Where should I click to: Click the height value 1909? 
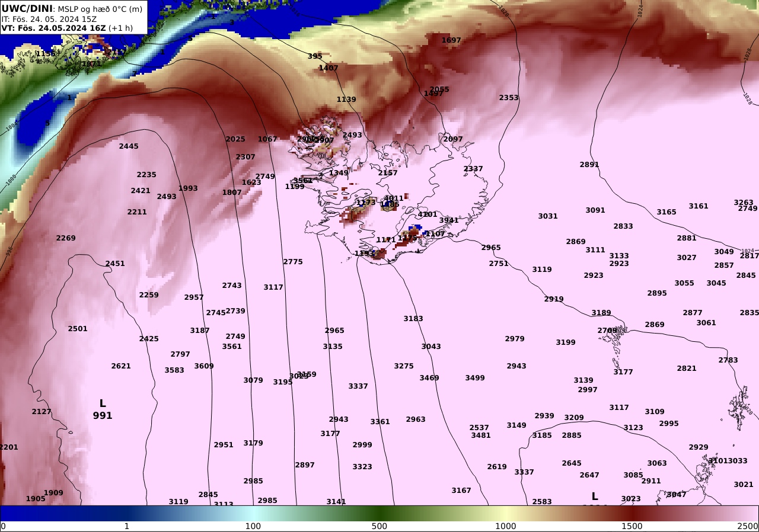tap(53, 493)
